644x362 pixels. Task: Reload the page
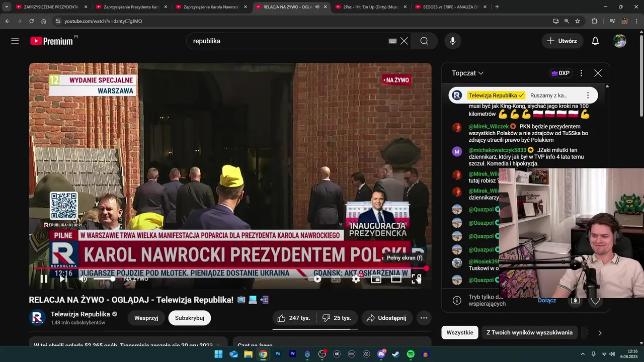(x=31, y=21)
